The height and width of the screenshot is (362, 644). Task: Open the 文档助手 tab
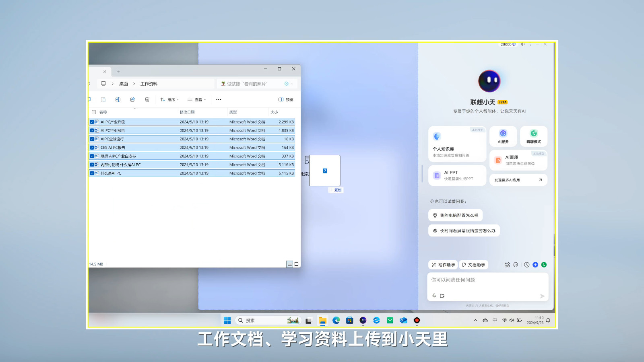coord(473,265)
